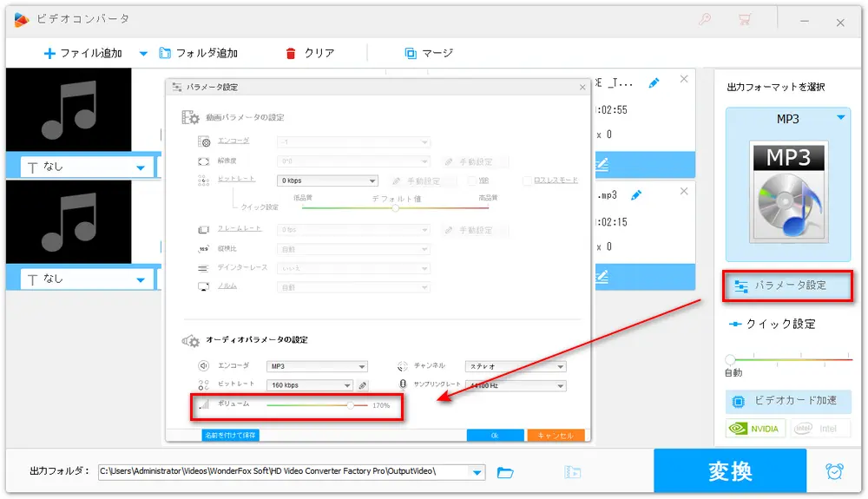Open the Add Folder toolbar item

(199, 53)
